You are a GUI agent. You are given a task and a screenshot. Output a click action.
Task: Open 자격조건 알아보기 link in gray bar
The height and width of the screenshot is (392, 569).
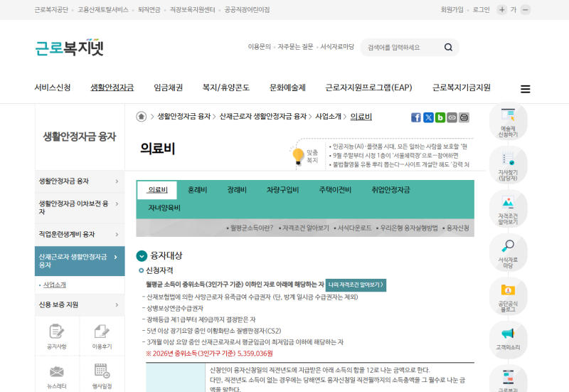point(306,228)
